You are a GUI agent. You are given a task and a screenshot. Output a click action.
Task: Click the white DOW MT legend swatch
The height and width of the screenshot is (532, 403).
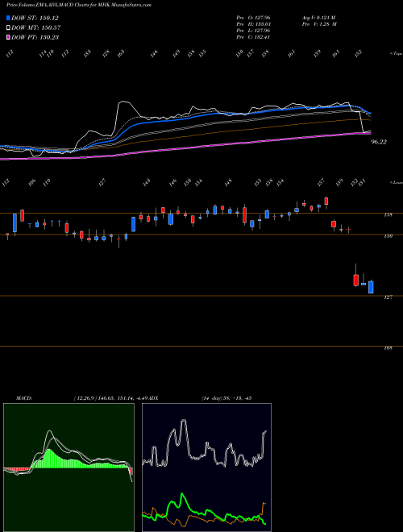point(8,27)
